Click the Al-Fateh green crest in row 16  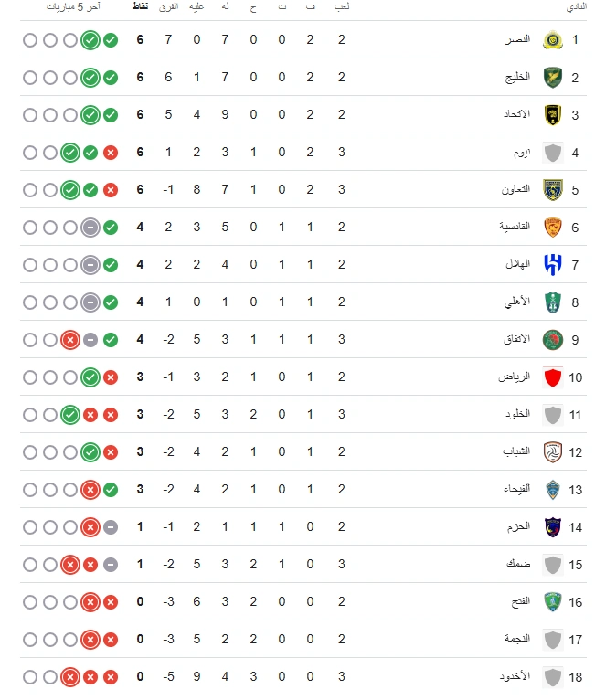553,602
